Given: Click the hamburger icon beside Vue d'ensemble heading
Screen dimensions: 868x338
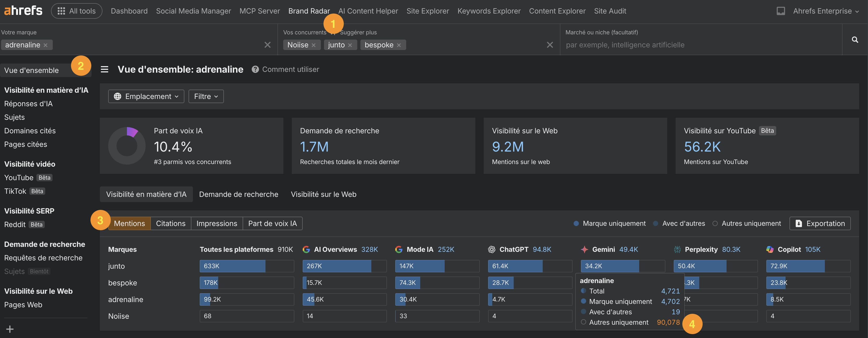Looking at the screenshot, I should pyautogui.click(x=105, y=70).
